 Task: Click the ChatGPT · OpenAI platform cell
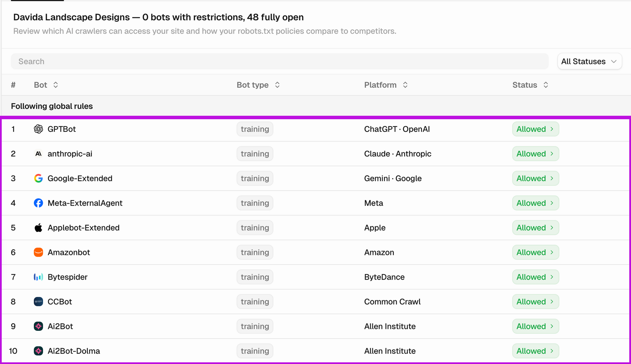pos(397,129)
